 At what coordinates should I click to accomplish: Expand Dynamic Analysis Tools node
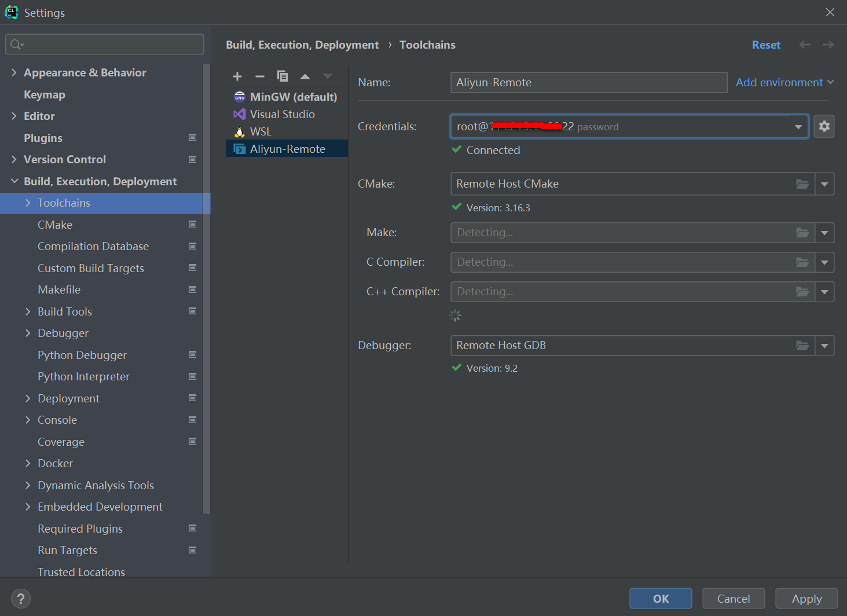(x=28, y=485)
